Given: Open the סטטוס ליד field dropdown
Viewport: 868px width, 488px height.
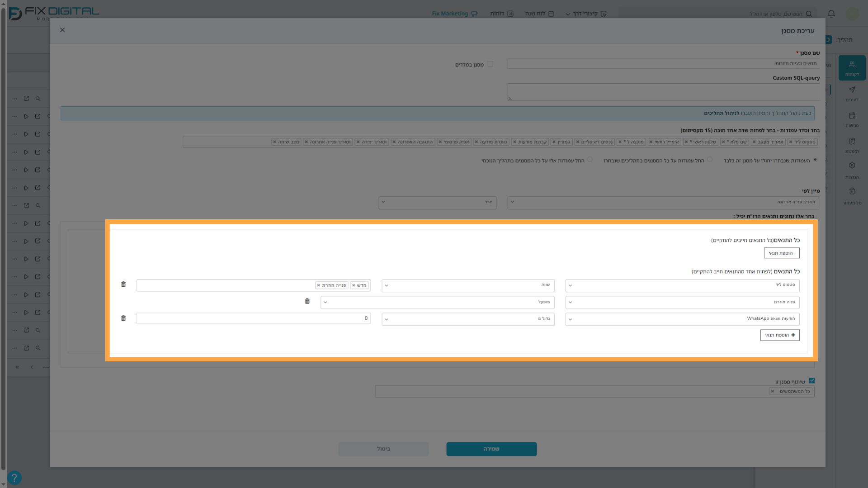Looking at the screenshot, I should click(x=682, y=285).
